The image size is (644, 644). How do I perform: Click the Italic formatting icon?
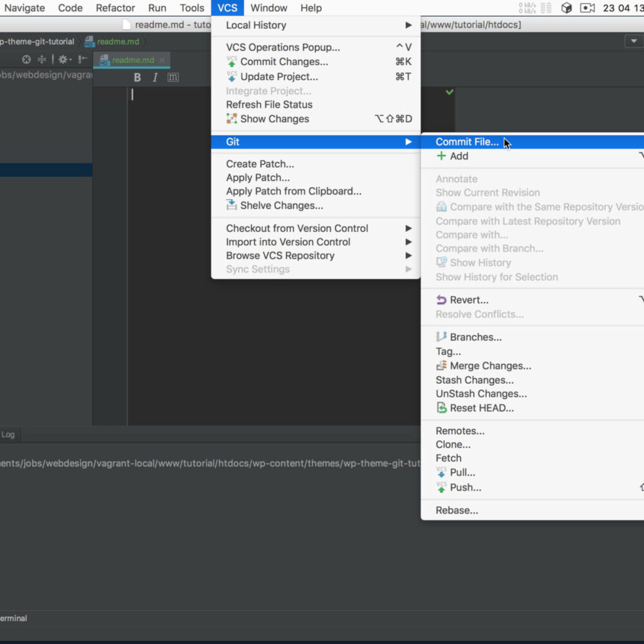coord(155,77)
